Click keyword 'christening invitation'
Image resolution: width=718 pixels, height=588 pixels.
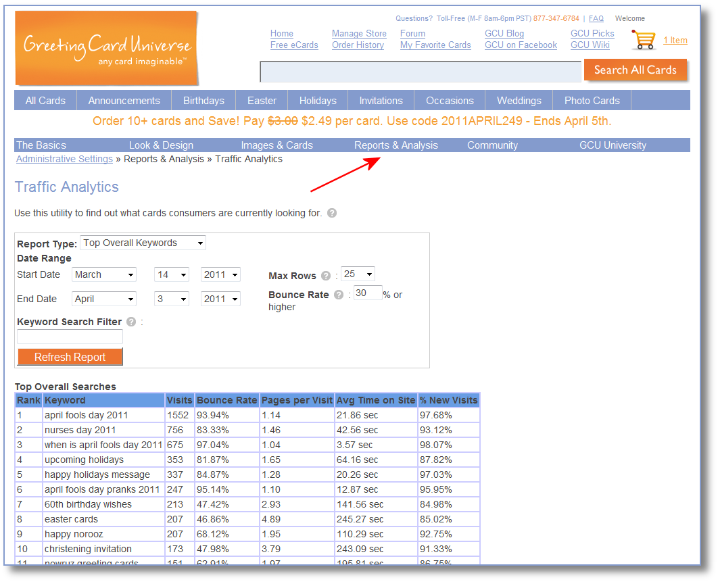88,549
